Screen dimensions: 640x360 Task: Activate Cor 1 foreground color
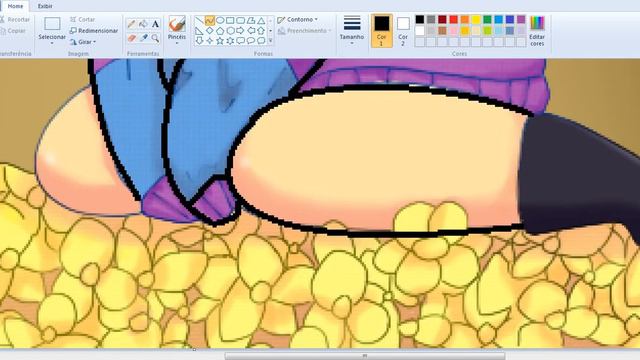tap(382, 31)
